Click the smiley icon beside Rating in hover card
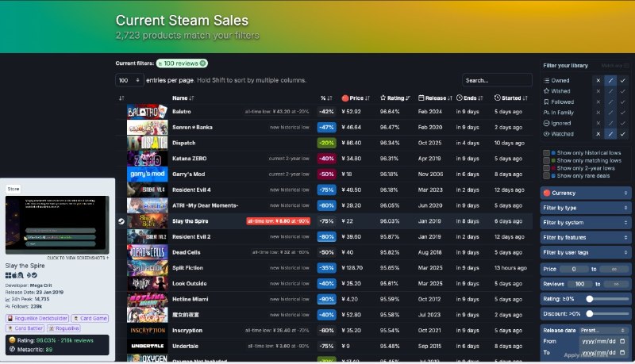This screenshot has width=635, height=364. click(12, 340)
